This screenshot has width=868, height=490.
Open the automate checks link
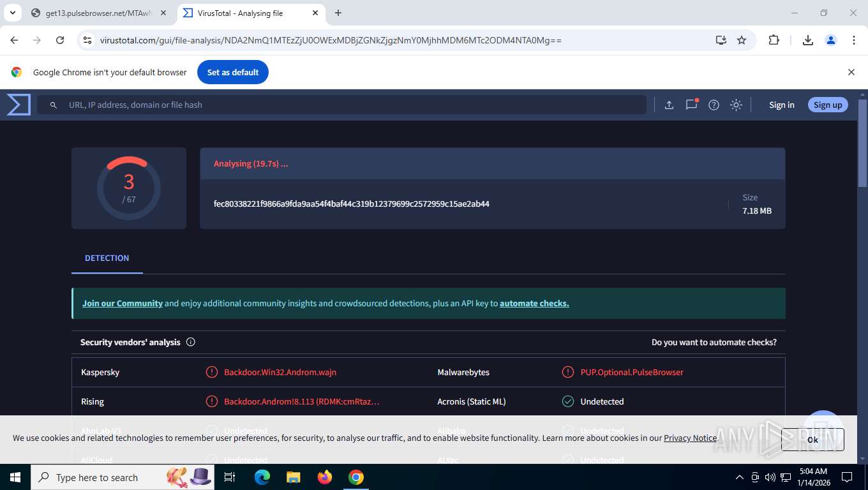click(534, 303)
